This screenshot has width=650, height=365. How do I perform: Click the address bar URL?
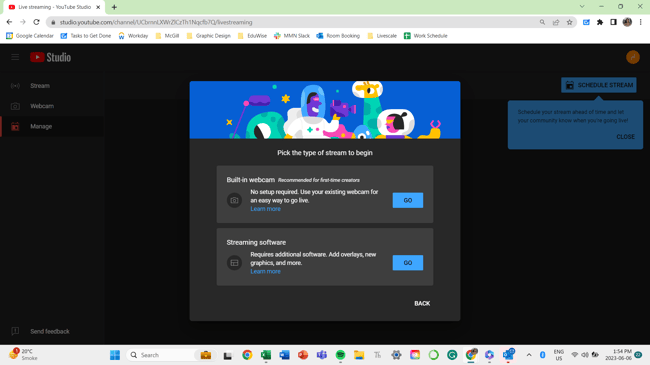point(156,22)
